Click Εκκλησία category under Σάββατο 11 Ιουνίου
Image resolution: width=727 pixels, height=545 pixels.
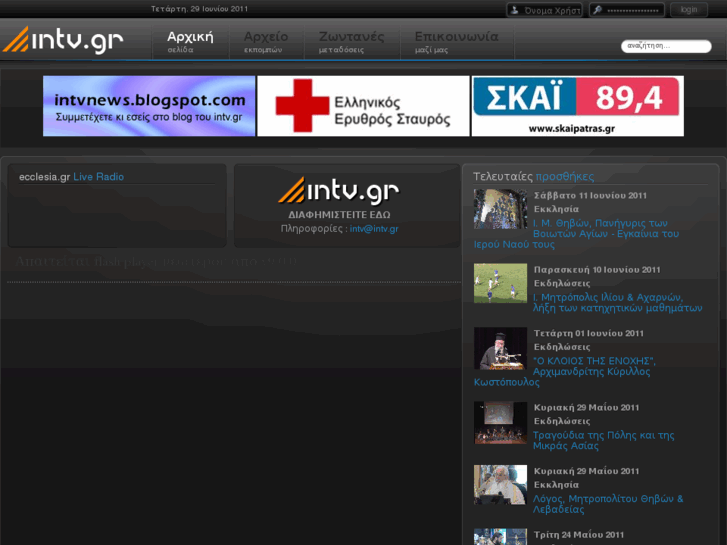[556, 209]
